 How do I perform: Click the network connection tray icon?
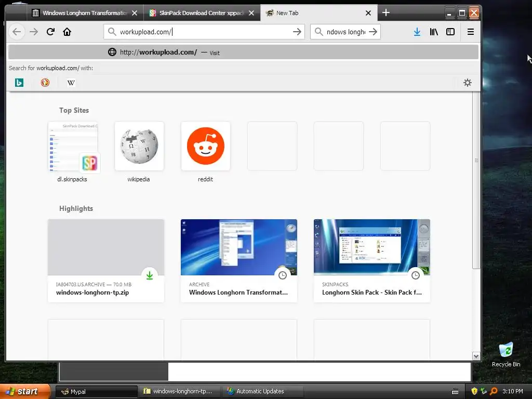click(484, 391)
